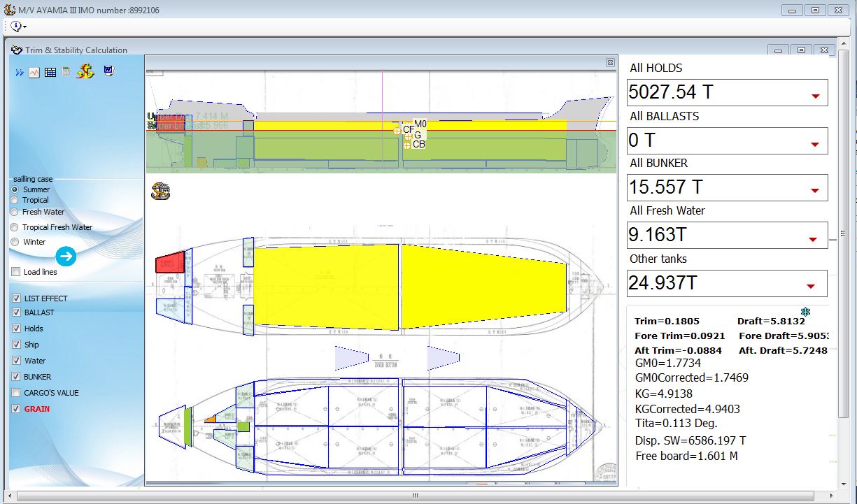This screenshot has width=857, height=504.
Task: Click the yellow anchor toolbar icon
Action: [85, 71]
